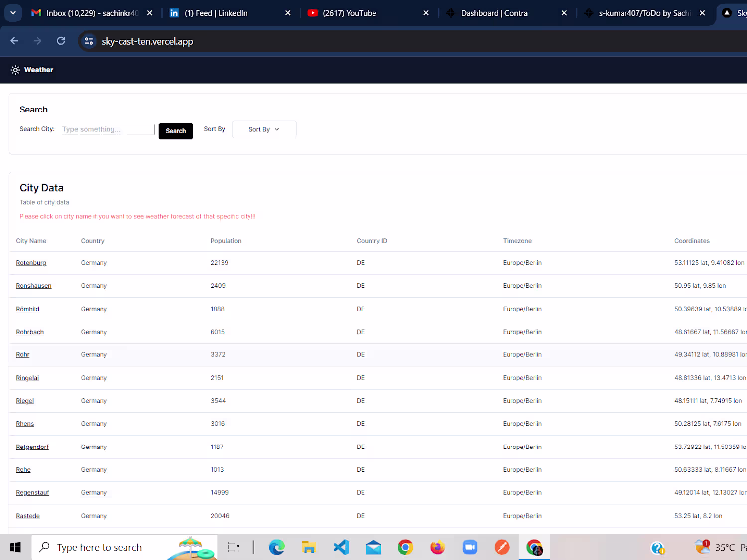
Task: Click the City Data heading
Action: (x=42, y=188)
